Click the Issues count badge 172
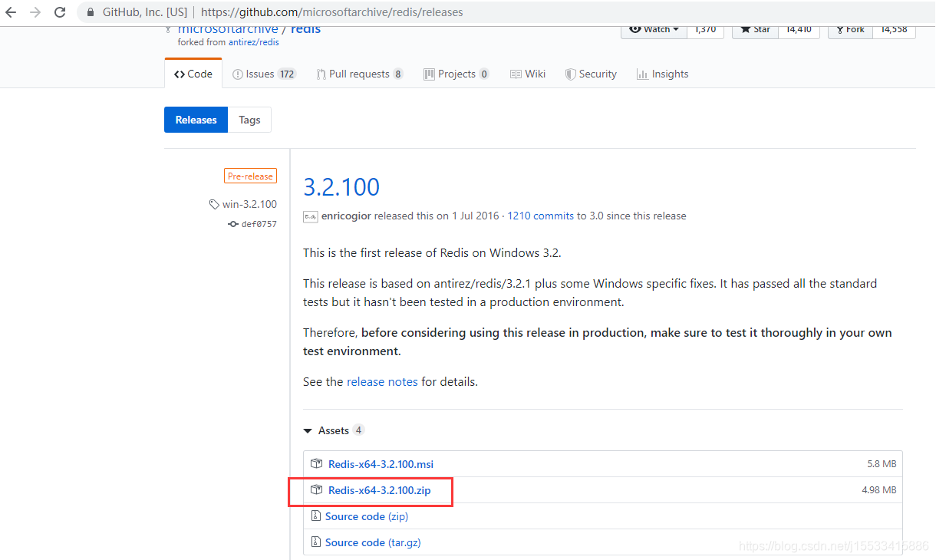The image size is (936, 560). point(287,74)
